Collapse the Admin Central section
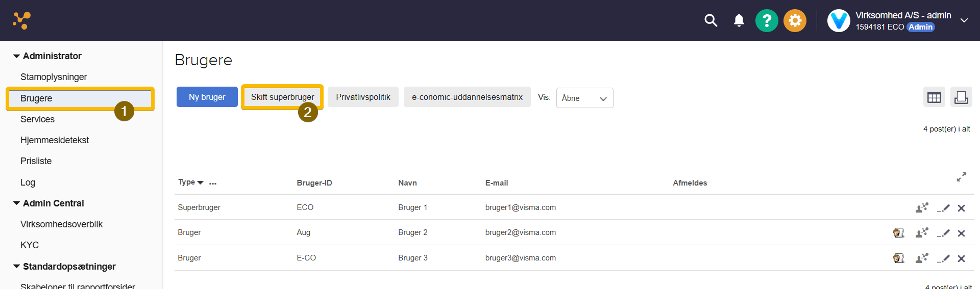Viewport: 980px width, 289px height. (x=17, y=203)
